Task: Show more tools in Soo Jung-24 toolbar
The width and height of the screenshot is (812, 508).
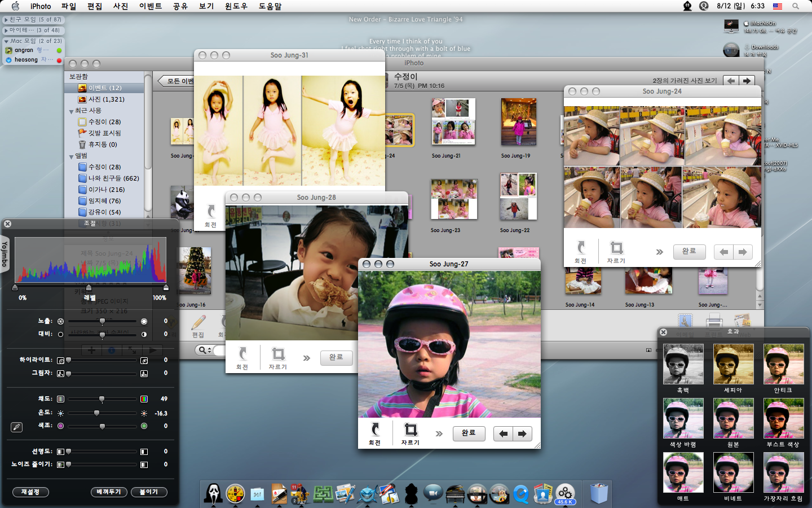Action: pyautogui.click(x=659, y=252)
